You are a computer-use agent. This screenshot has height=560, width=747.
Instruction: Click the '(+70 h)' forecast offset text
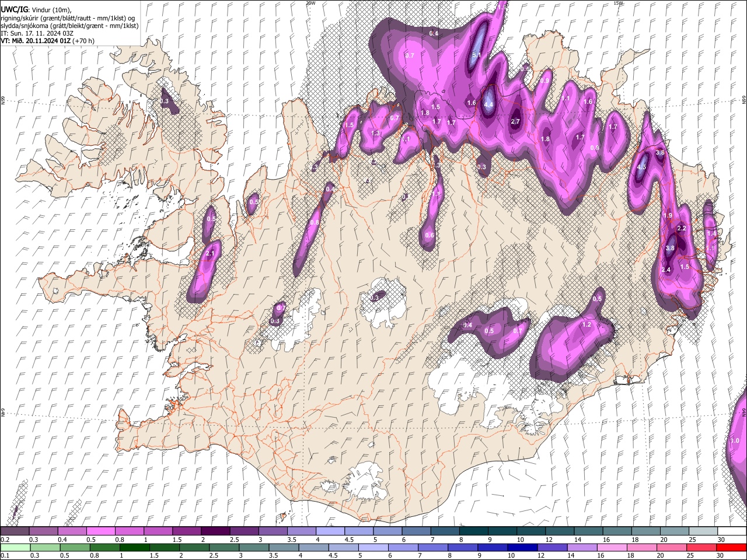click(x=84, y=41)
